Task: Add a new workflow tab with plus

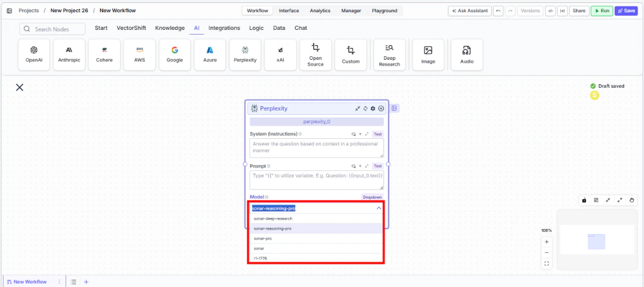Action: tap(86, 282)
